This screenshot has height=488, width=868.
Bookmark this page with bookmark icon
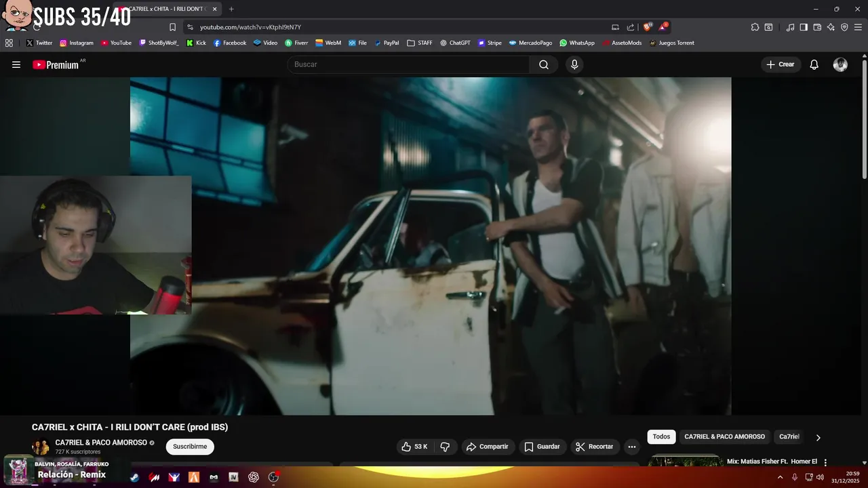click(x=172, y=27)
